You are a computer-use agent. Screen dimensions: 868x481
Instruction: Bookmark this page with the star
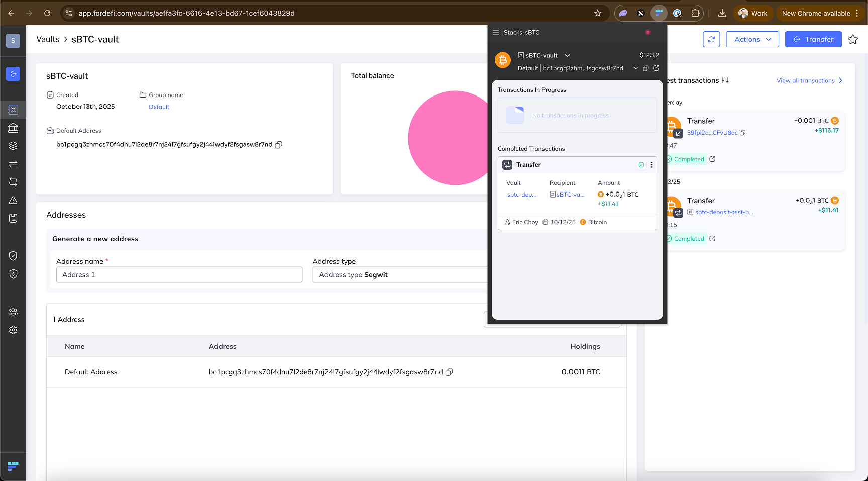598,13
